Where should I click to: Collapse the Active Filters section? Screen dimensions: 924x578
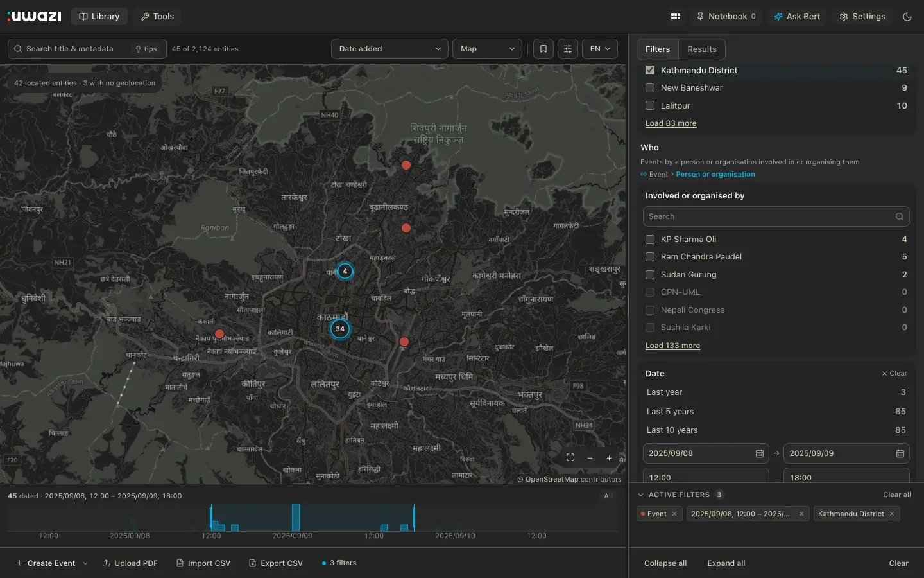640,495
